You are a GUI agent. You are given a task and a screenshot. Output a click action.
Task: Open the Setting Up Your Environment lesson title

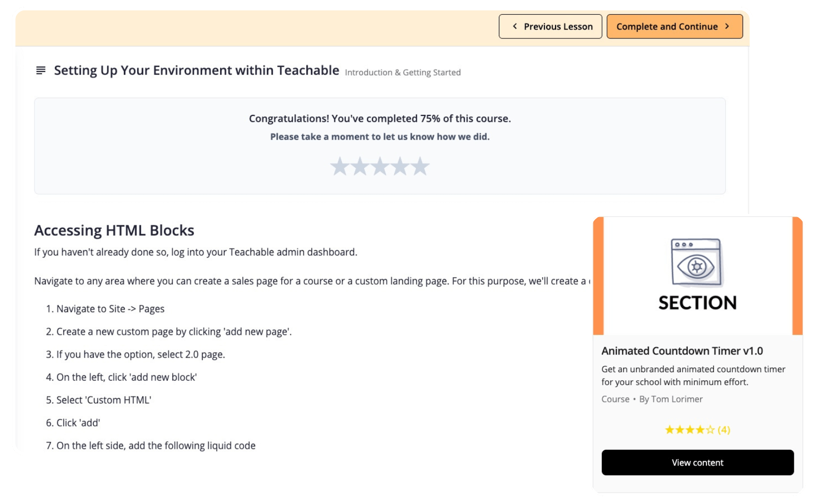[196, 70]
